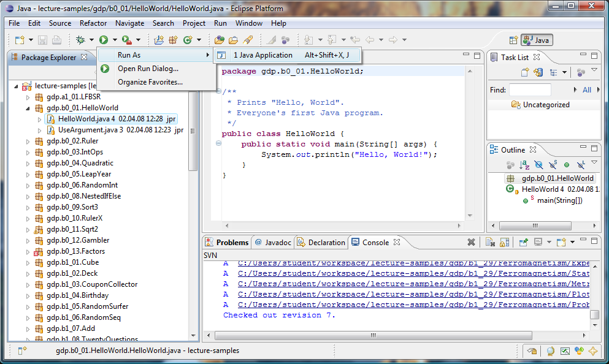Open the Window menu

(249, 23)
